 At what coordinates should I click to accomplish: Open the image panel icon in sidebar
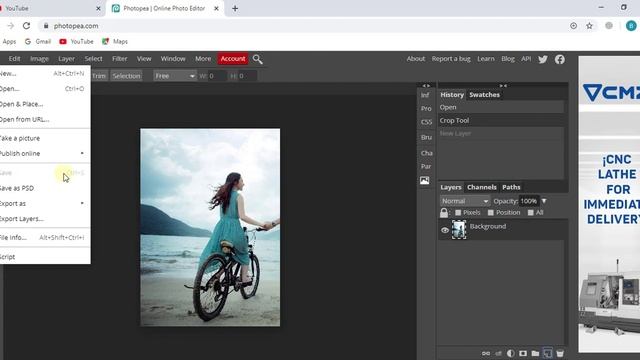[424, 180]
